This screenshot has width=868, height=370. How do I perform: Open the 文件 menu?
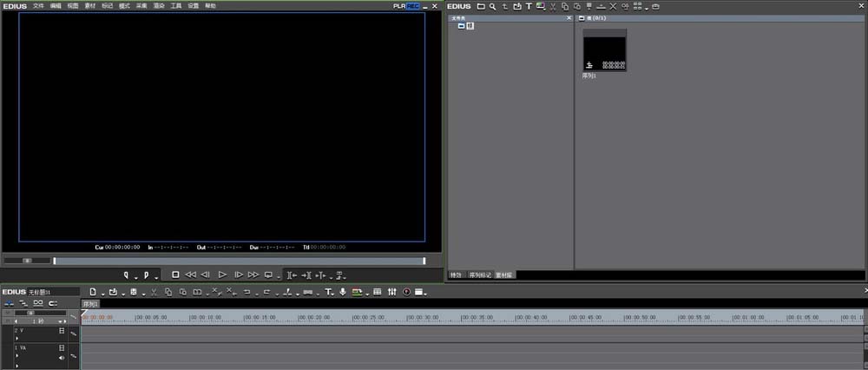pos(38,6)
